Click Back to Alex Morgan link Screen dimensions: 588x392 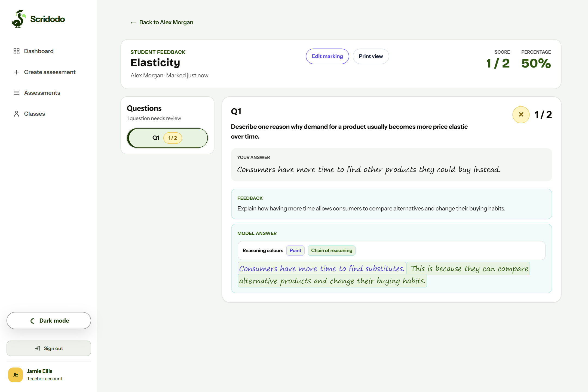click(162, 22)
